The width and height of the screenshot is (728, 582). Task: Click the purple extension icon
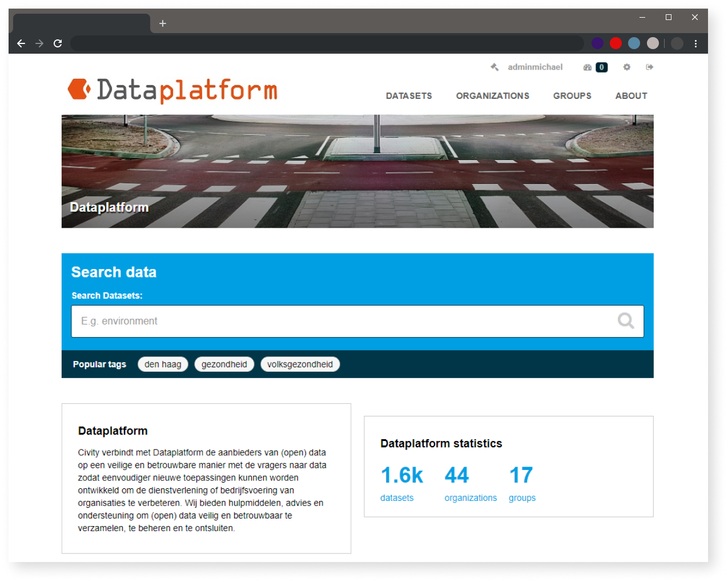pyautogui.click(x=597, y=43)
